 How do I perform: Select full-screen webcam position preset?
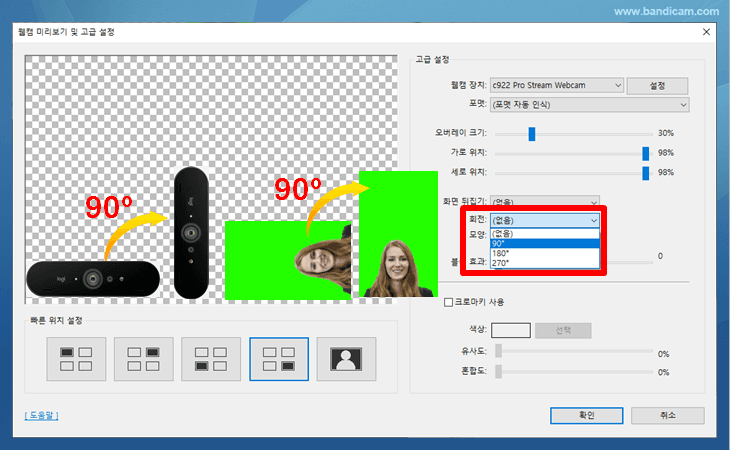[x=346, y=358]
